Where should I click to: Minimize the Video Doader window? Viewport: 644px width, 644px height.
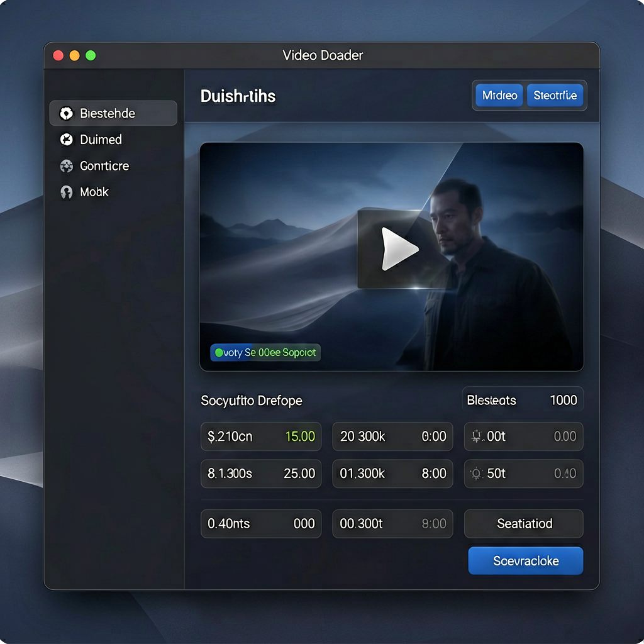point(74,55)
